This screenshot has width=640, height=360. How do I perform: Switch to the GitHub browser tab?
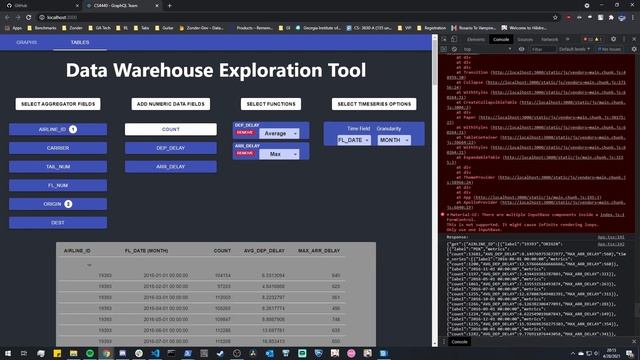[41, 6]
